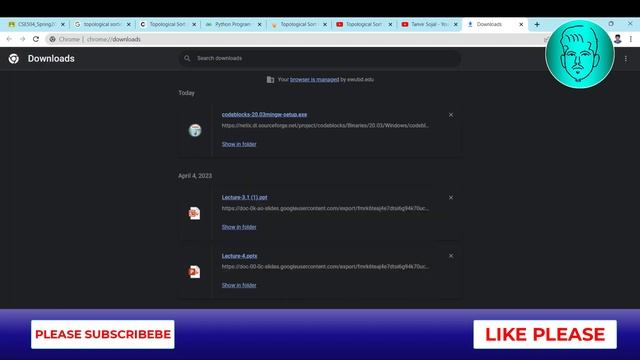Open the Lecture-3.1 (1).ppt link

pos(244,197)
